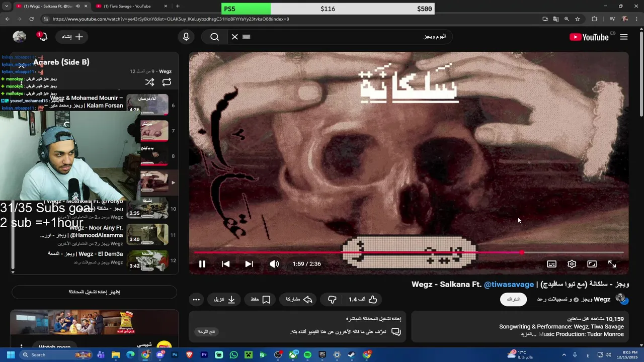Open @tiwasavage channel link in title
Screen dimensions: 644x362
[x=509, y=284]
